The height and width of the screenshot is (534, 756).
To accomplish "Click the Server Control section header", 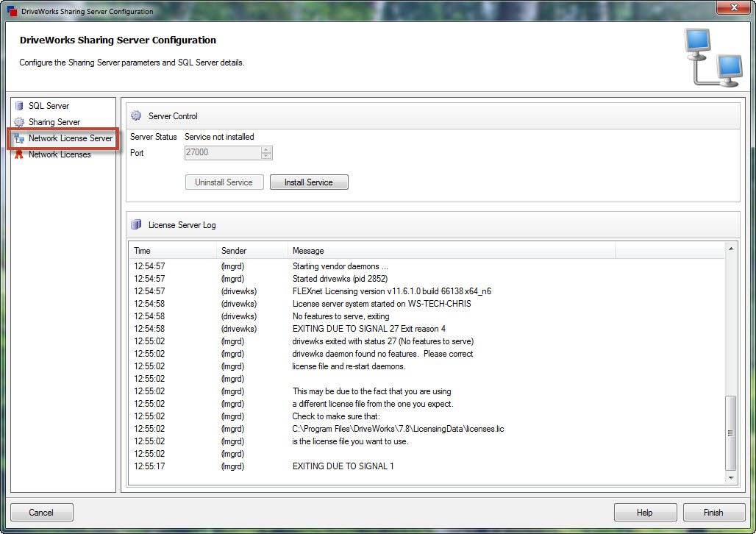I will pyautogui.click(x=433, y=115).
